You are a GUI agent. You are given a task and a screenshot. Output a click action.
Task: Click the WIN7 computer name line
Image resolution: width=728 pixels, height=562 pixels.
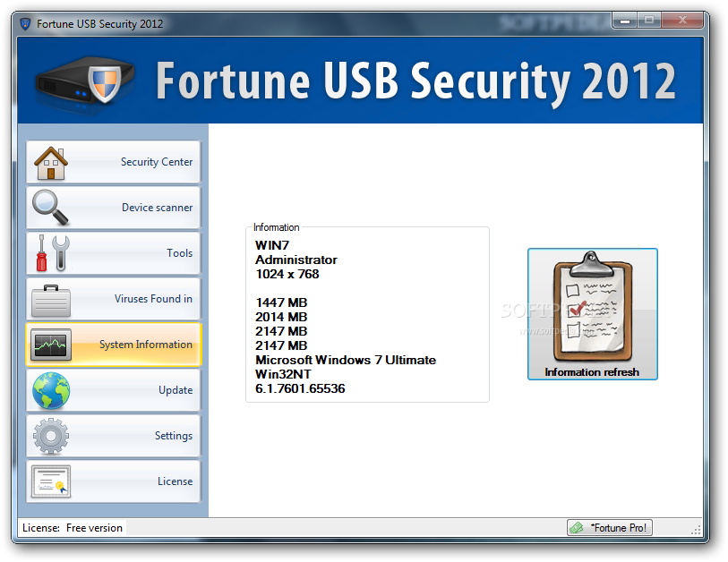pyautogui.click(x=272, y=245)
